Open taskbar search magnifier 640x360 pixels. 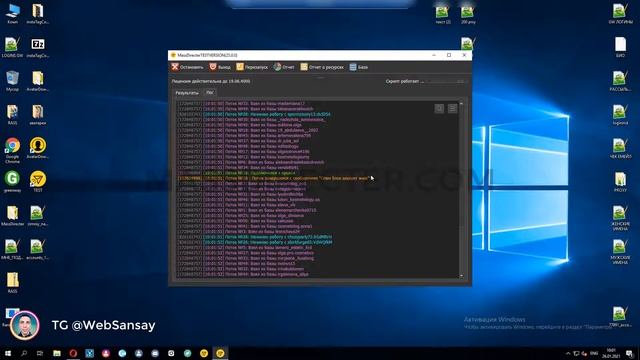(24, 353)
